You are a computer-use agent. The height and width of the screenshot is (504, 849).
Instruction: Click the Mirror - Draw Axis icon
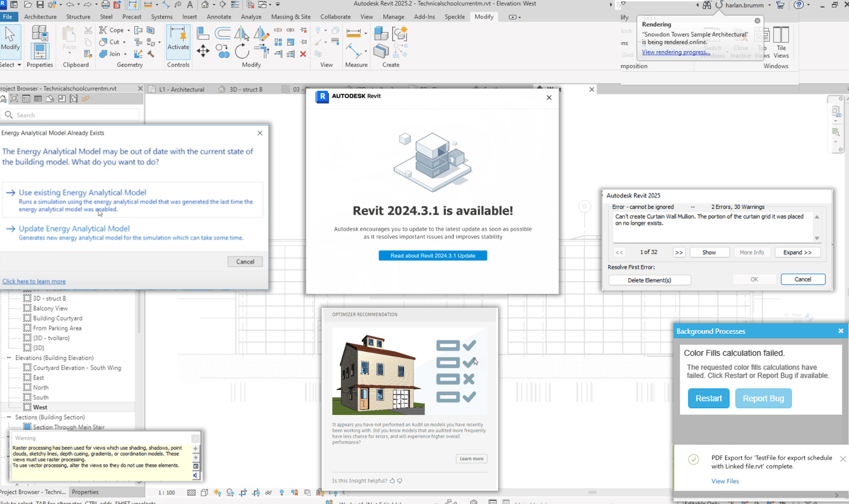tap(261, 33)
